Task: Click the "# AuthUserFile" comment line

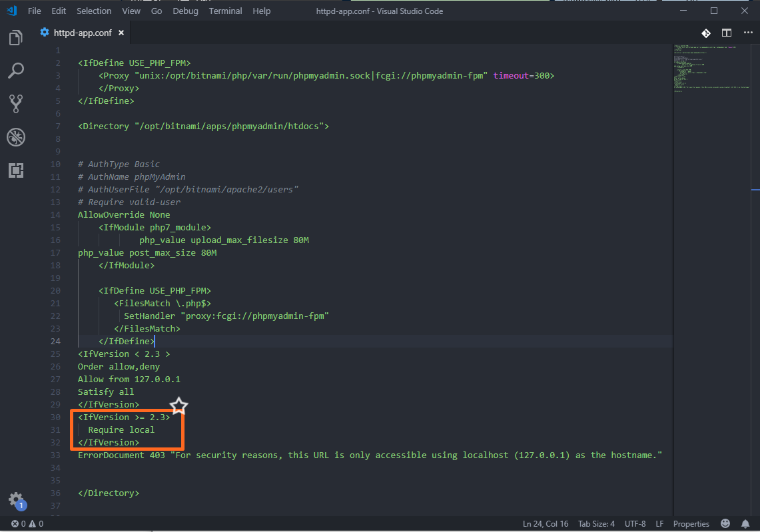Action: (188, 190)
